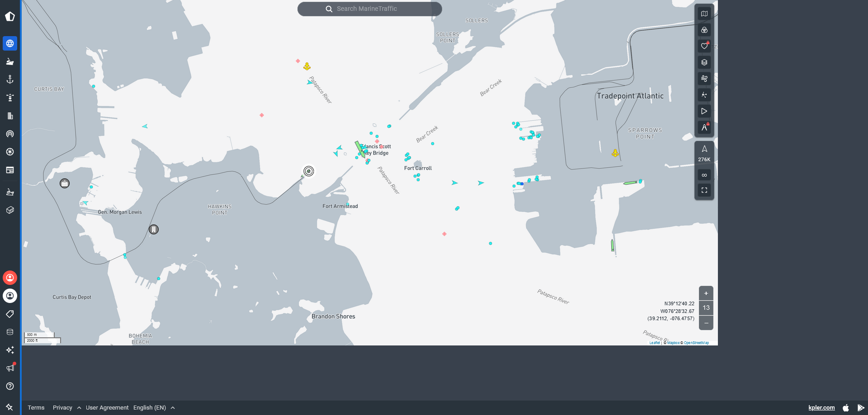Click the Fort Armistead map label
The width and height of the screenshot is (868, 415).
tap(340, 206)
